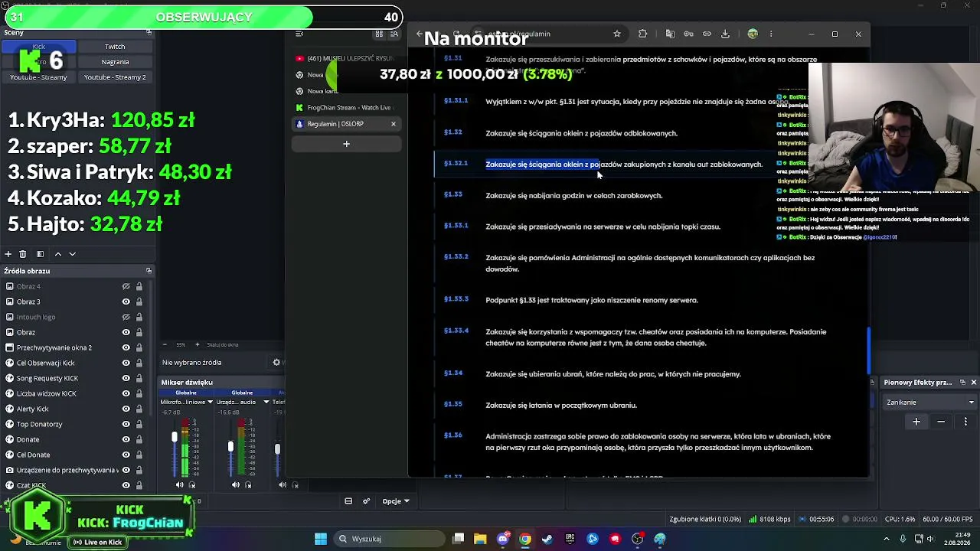Show hidden system tray icons chevron

(887, 539)
